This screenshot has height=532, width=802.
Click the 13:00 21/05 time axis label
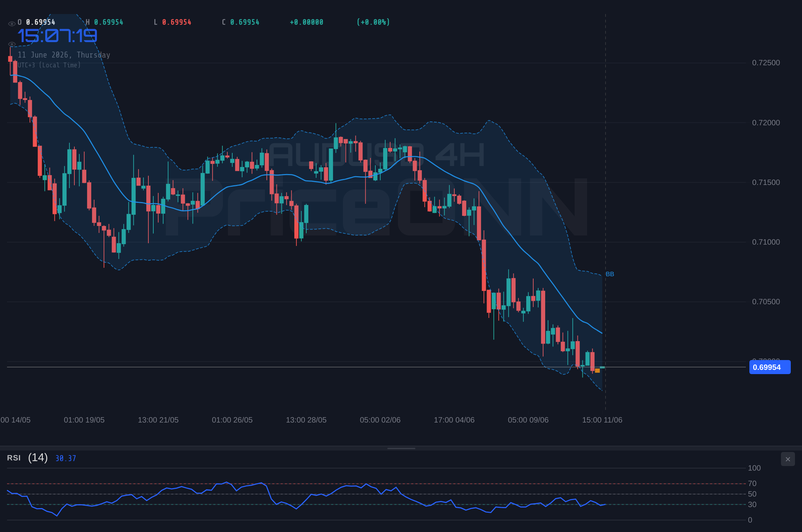(158, 420)
